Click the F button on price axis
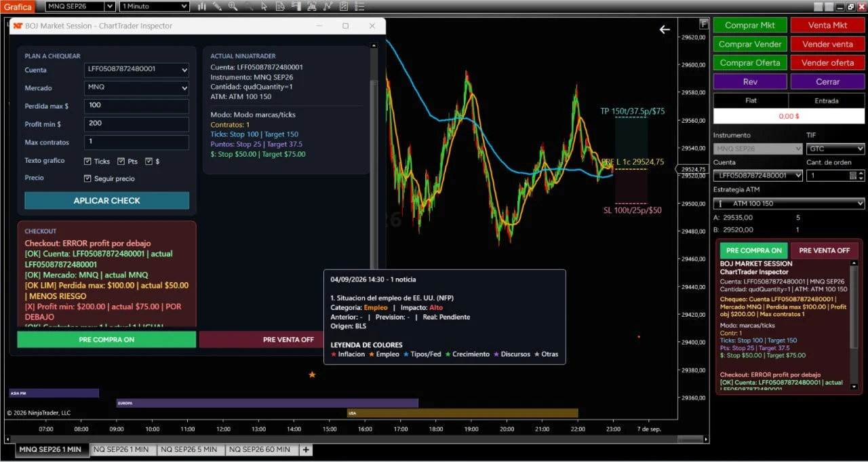 pos(704,24)
